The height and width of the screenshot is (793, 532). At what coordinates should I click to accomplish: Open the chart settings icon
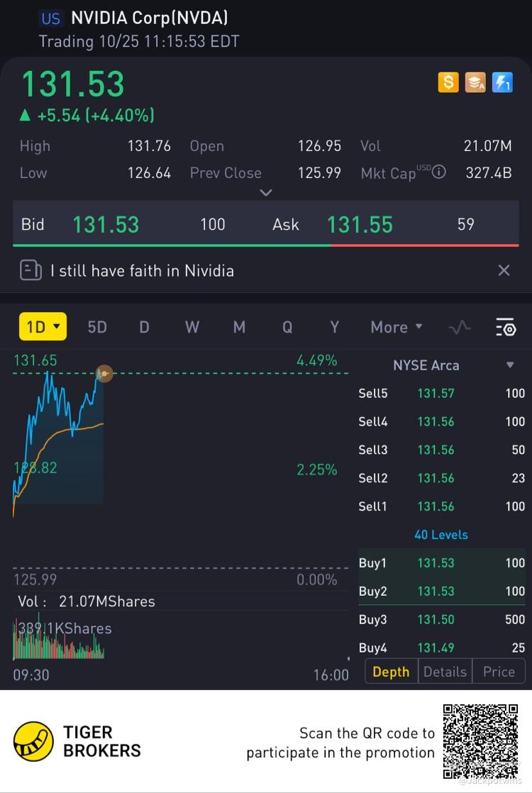tap(505, 327)
